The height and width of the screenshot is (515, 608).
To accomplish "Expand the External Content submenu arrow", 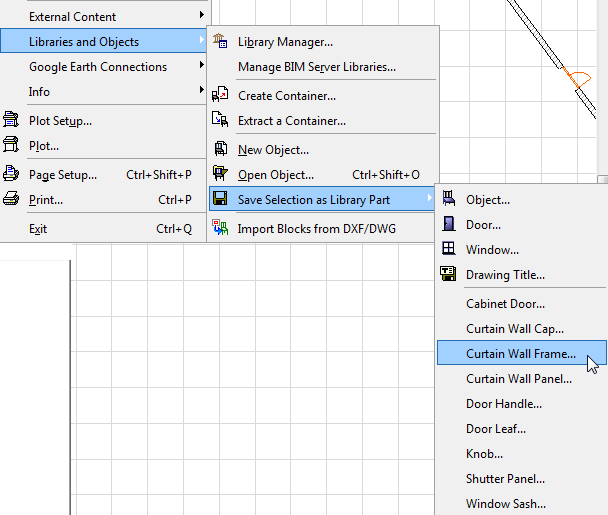I will coord(202,15).
